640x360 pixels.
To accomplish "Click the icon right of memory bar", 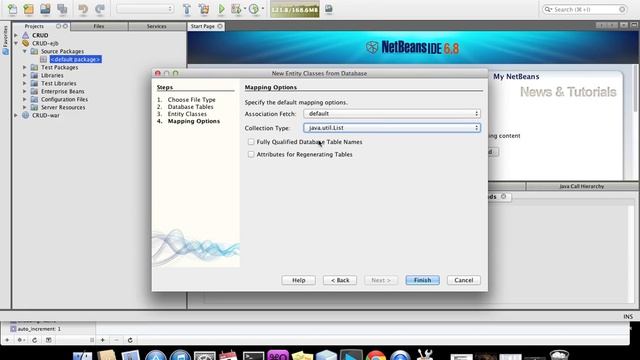I will tap(329, 9).
